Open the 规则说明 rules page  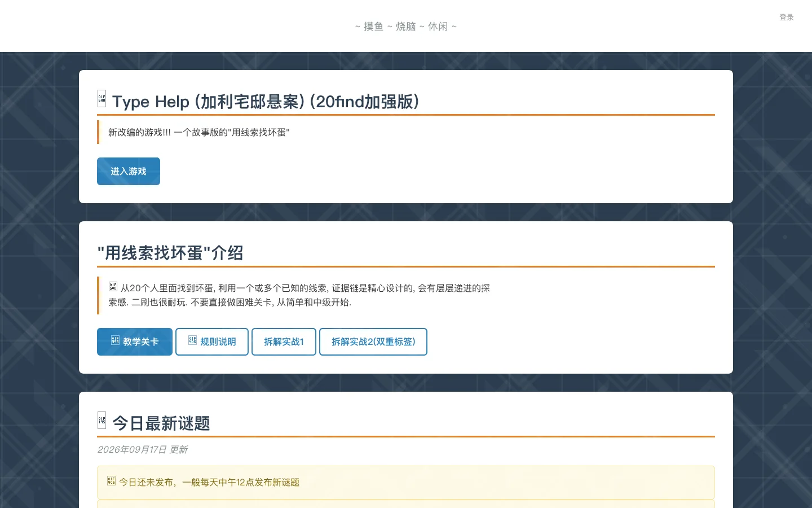click(x=212, y=341)
